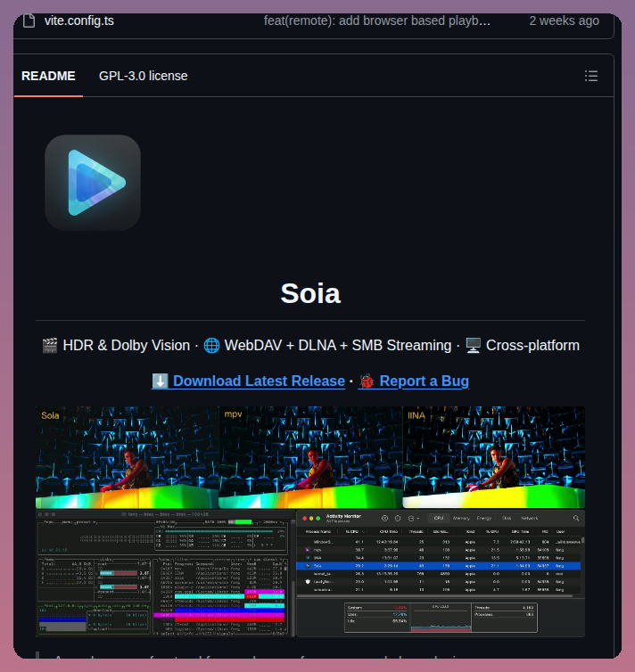Screen dimensions: 635x672
Task: Click the 'HDR & Dolby Vision' text
Action: click(126, 346)
